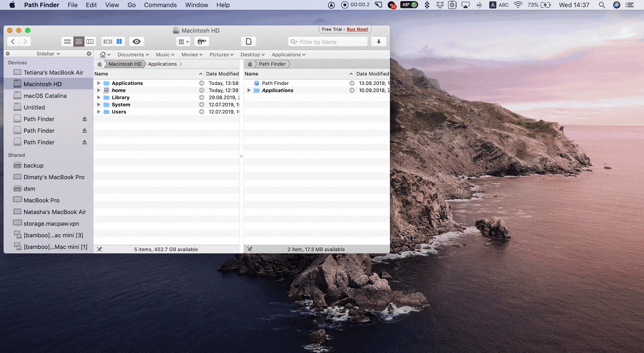This screenshot has height=353, width=644.
Task: Eject the last Path Finder volume in the sidebar
Action: pyautogui.click(x=85, y=142)
